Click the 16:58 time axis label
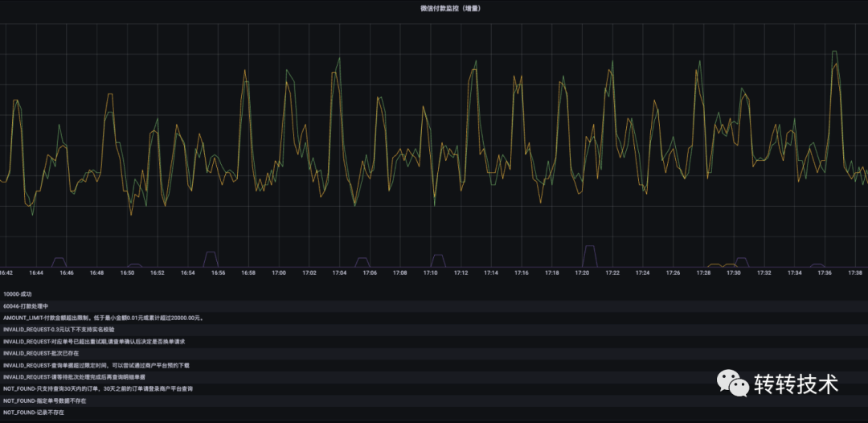This screenshot has height=423, width=868. (x=248, y=273)
